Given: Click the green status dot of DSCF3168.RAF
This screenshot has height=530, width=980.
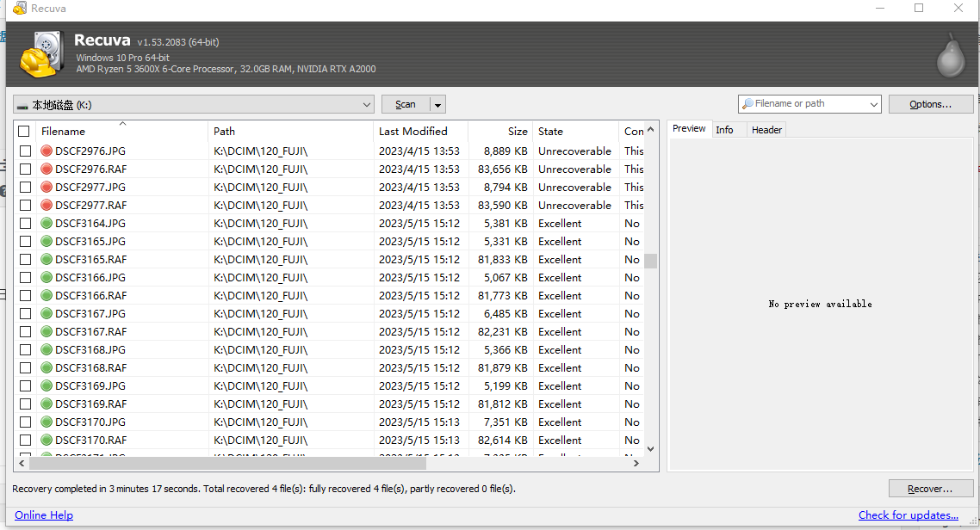Looking at the screenshot, I should point(47,367).
